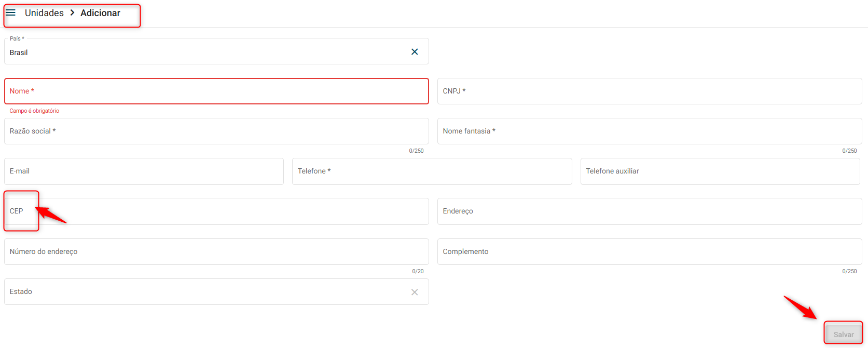The height and width of the screenshot is (348, 868).
Task: Clear the Brasil country selection
Action: click(415, 52)
